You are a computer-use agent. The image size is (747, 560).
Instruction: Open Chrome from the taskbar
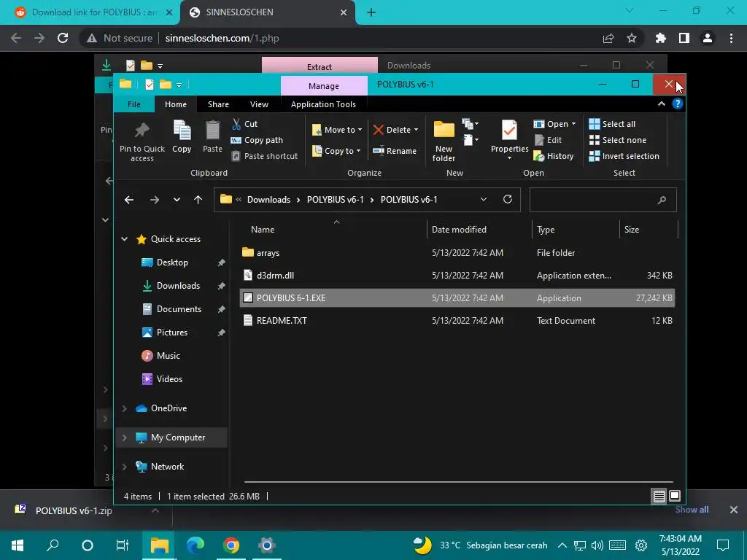pos(231,545)
